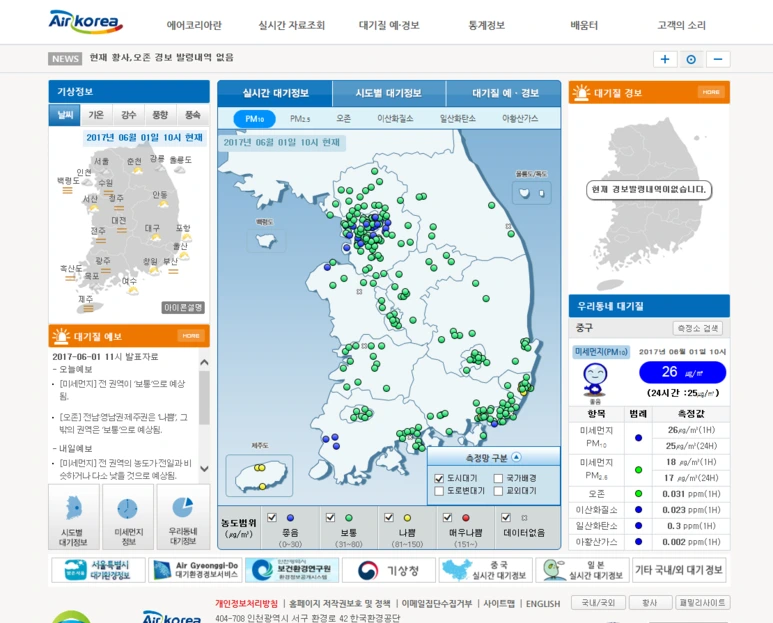Click the 제주도 inset map
Image resolution: width=773 pixels, height=623 pixels.
259,476
